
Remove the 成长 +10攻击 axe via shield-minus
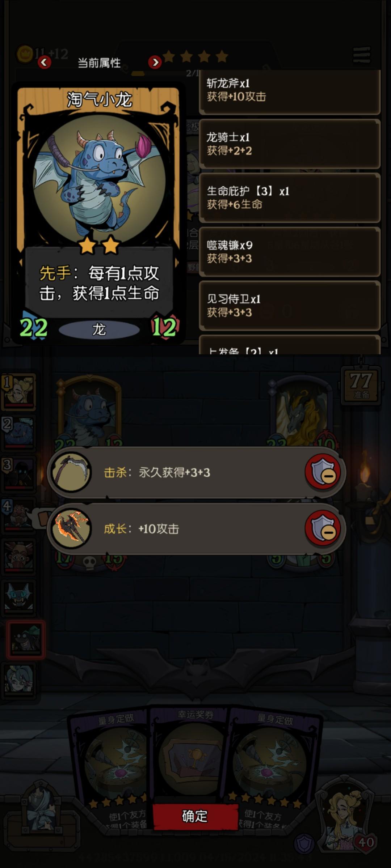[x=323, y=528]
